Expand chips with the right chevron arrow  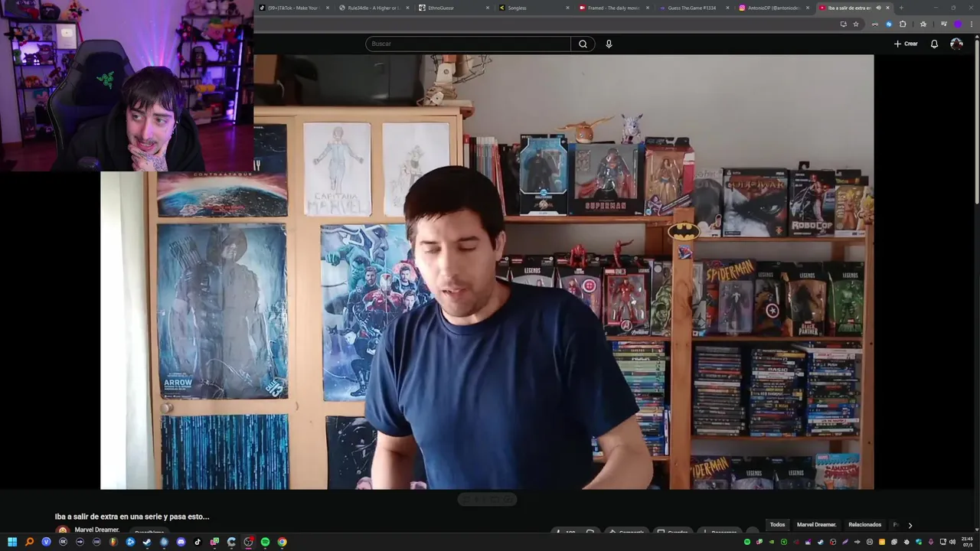(x=910, y=525)
